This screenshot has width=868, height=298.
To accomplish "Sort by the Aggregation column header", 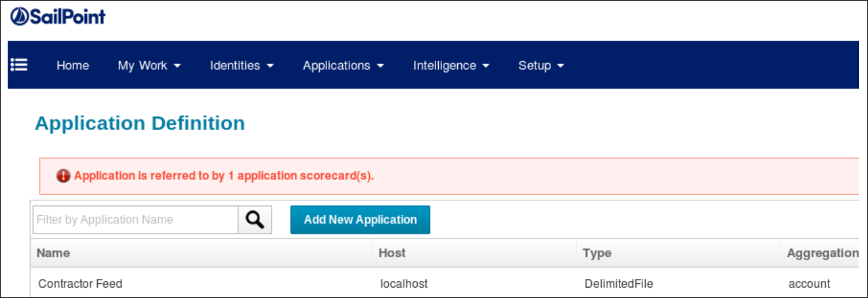I will [822, 253].
